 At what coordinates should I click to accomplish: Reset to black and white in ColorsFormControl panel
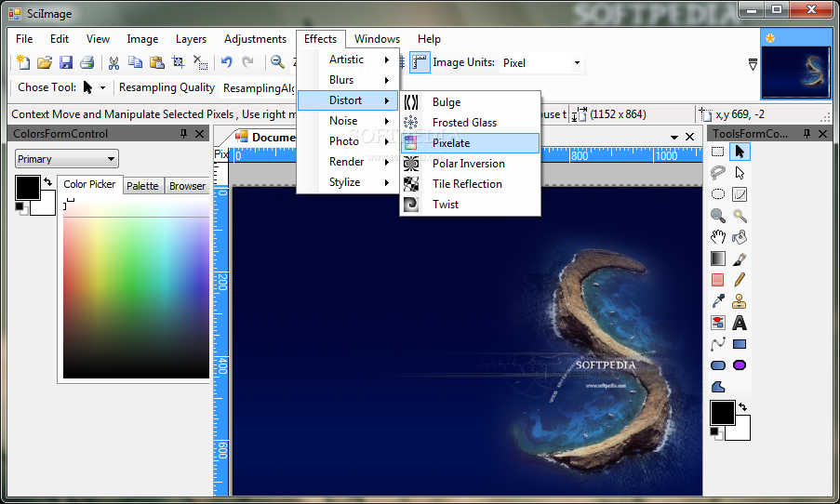[20, 207]
